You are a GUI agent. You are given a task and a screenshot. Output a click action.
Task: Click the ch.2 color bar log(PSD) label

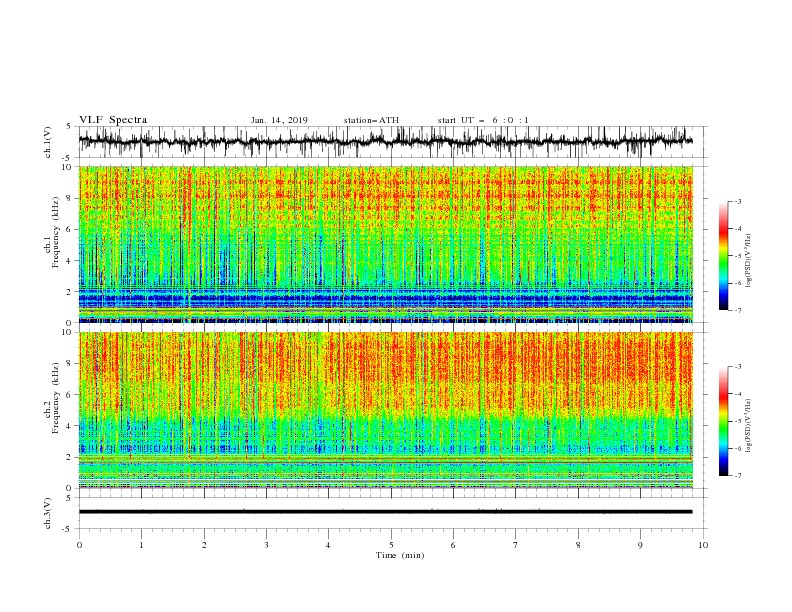749,426
